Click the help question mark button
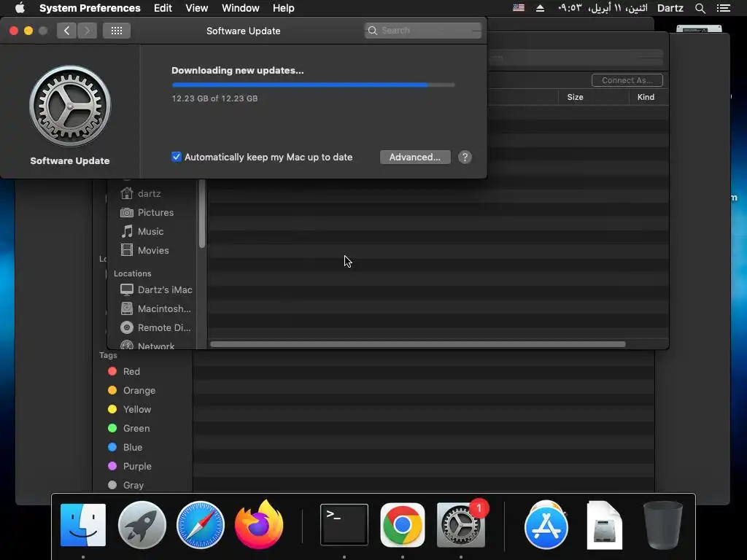 tap(465, 157)
